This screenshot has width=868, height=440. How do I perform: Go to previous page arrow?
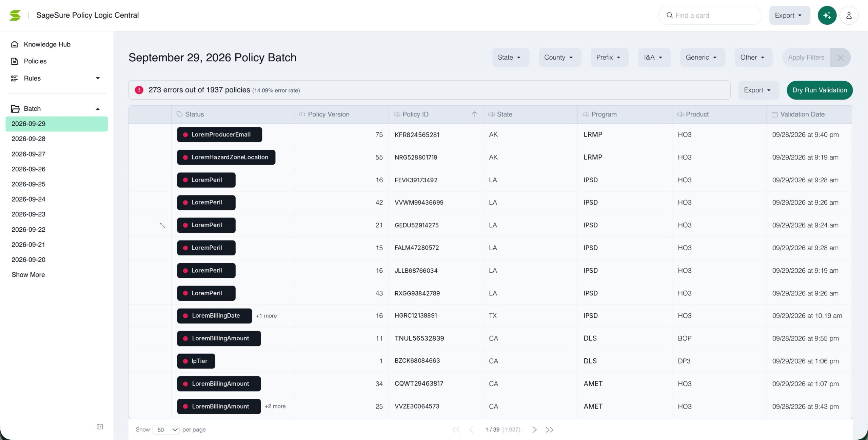click(x=471, y=429)
